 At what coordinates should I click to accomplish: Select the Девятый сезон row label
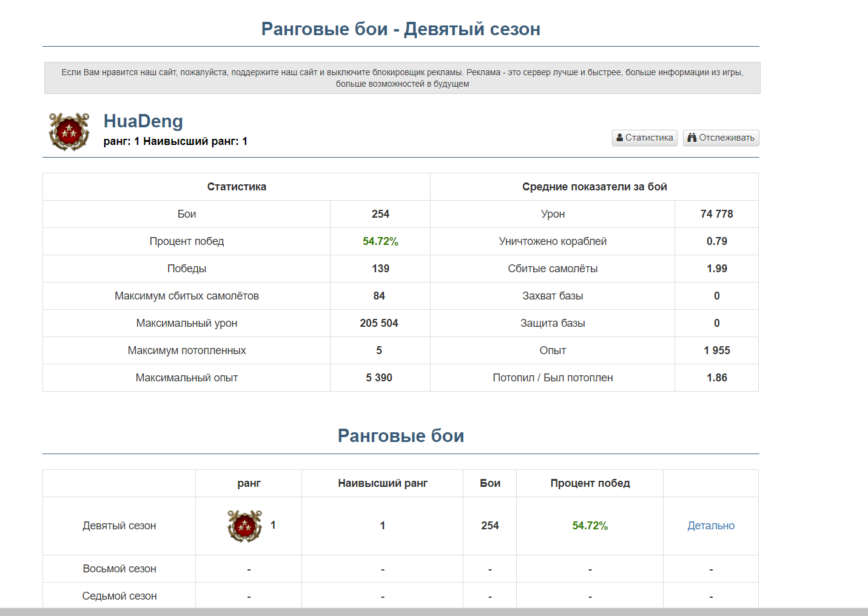tap(119, 526)
